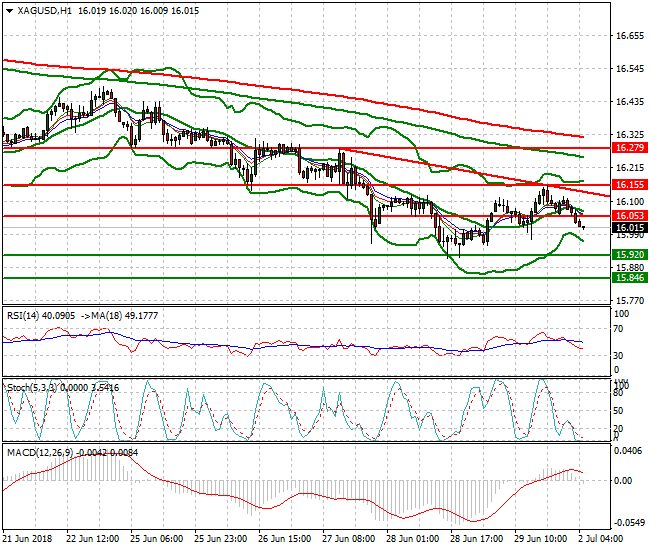This screenshot has height=550, width=650.
Task: Select the MACD(12,26,9) indicator label
Action: coord(40,453)
